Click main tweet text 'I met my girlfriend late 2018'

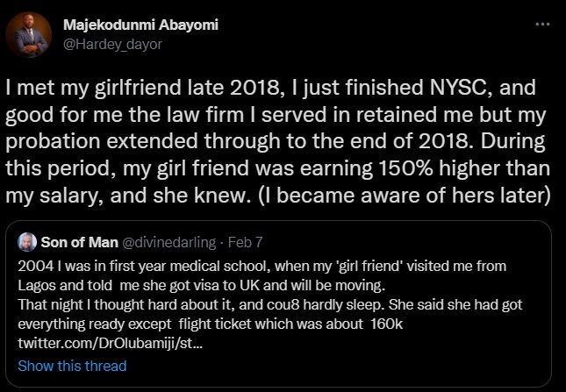click(132, 88)
